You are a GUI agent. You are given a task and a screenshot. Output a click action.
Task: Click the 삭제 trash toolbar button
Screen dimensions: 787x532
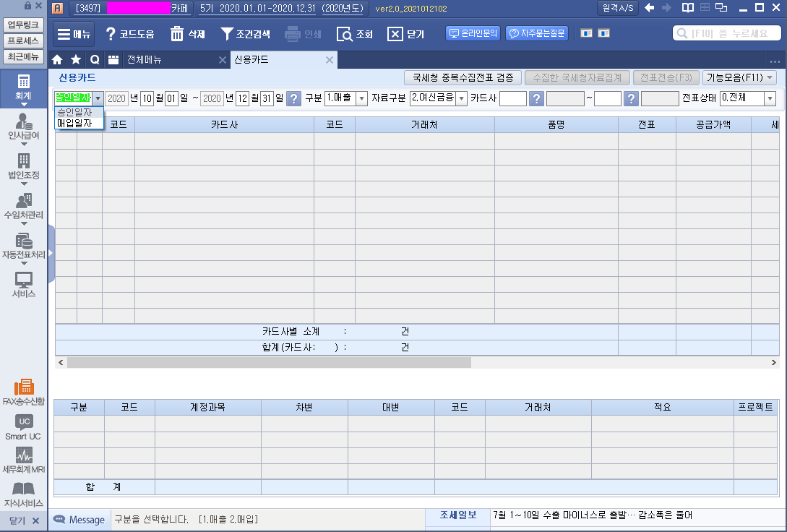(187, 34)
